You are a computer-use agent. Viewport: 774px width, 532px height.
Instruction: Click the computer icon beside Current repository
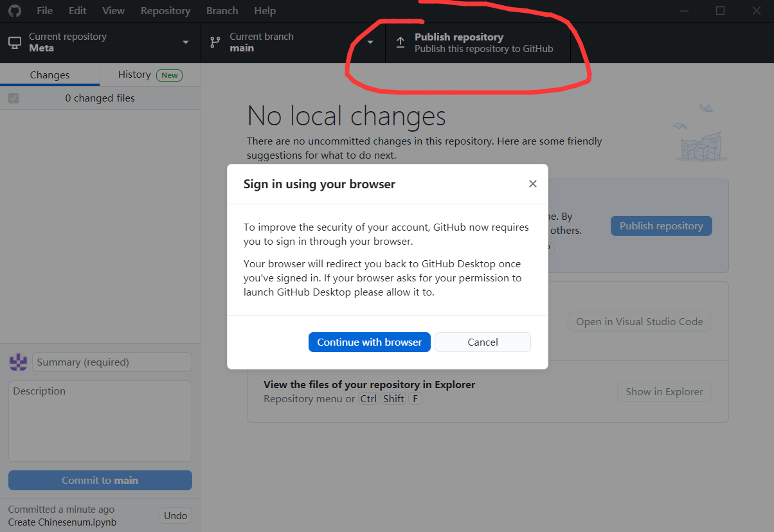(15, 42)
